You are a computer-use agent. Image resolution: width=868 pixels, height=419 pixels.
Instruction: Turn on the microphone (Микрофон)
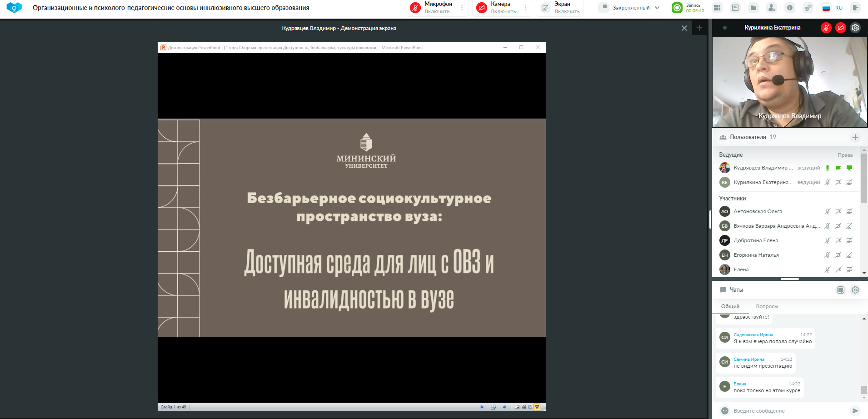(x=415, y=8)
